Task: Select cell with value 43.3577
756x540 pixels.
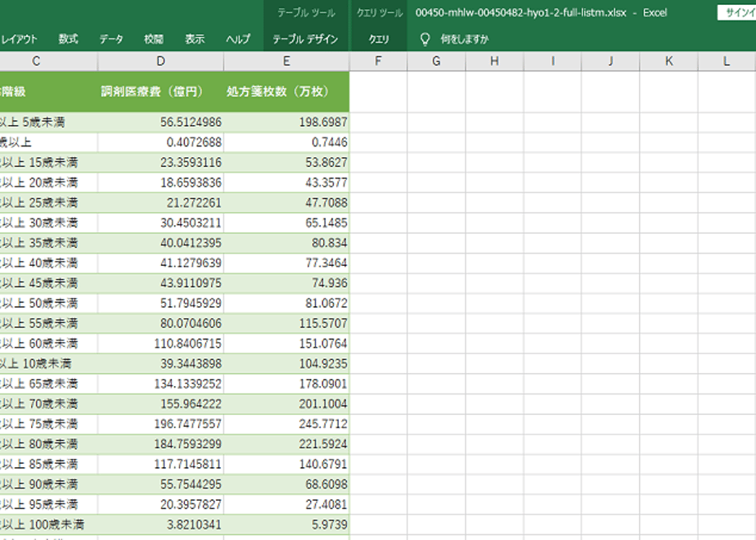Action: [286, 182]
